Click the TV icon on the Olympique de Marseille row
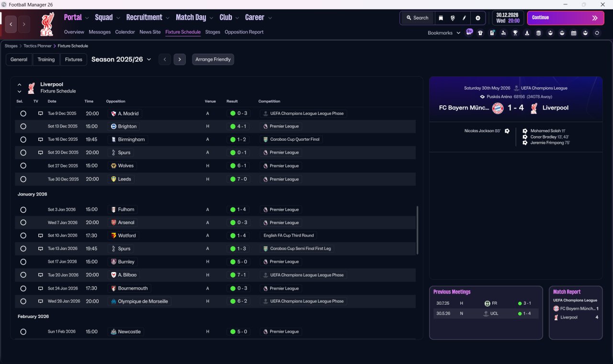 pyautogui.click(x=41, y=301)
